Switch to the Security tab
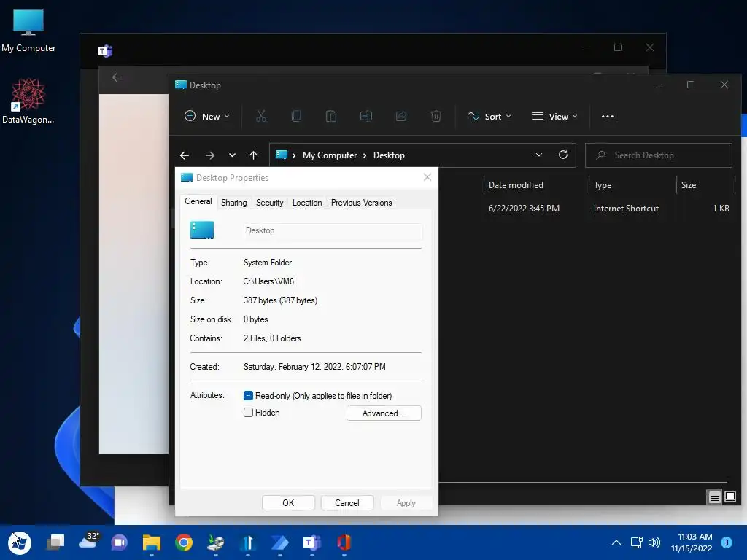Image resolution: width=747 pixels, height=560 pixels. coord(270,203)
